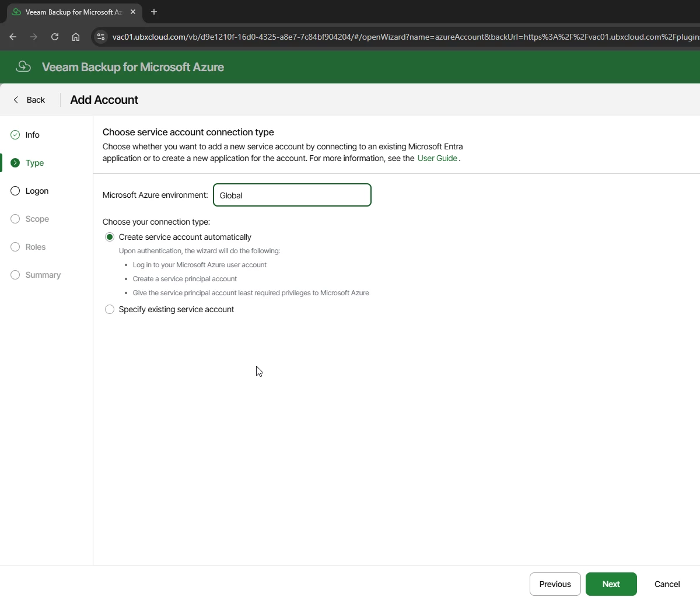
Task: Close the Veeam Backup browser tab
Action: pyautogui.click(x=133, y=12)
